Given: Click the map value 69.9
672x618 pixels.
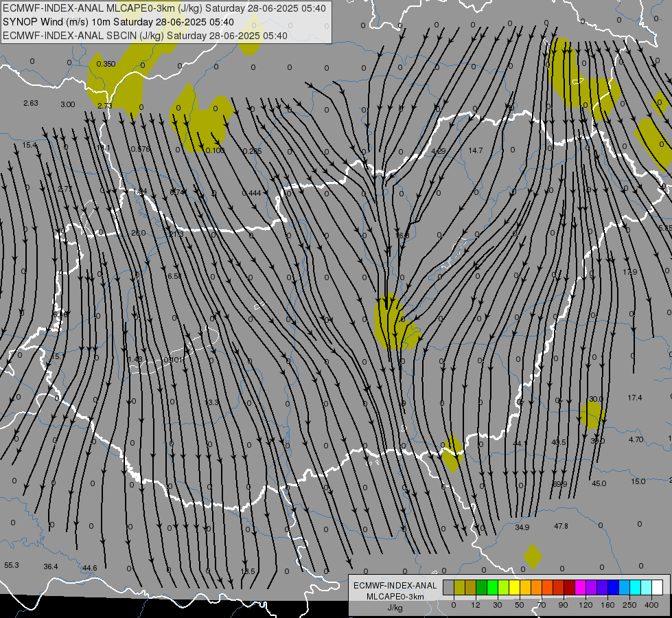Looking at the screenshot, I should point(559,484).
